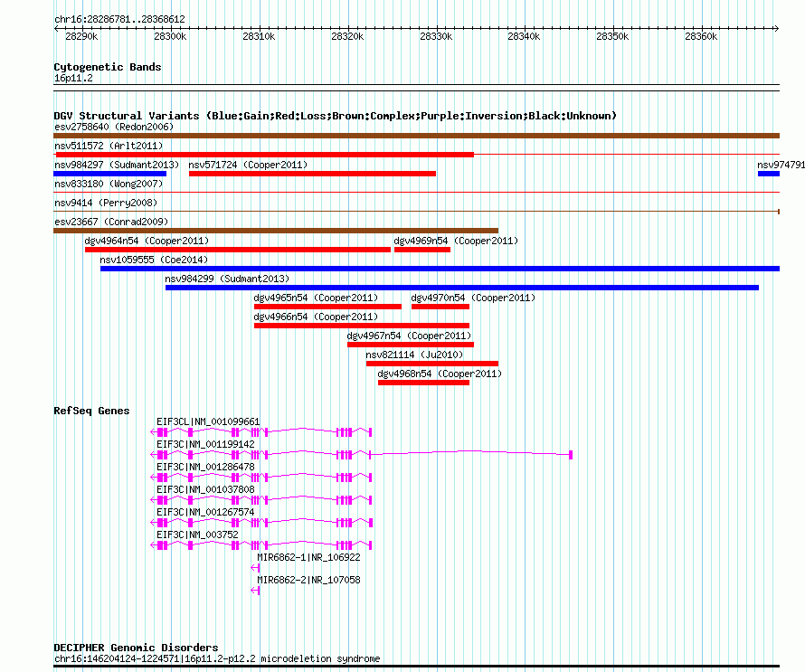Select the red nsv511572 Arlt2011 loss bar
The width and height of the screenshot is (805, 672).
[x=265, y=155]
